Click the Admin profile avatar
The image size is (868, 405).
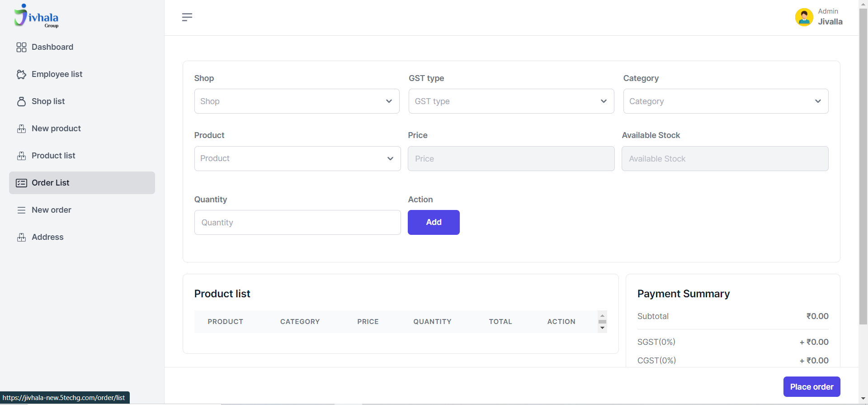tap(804, 17)
